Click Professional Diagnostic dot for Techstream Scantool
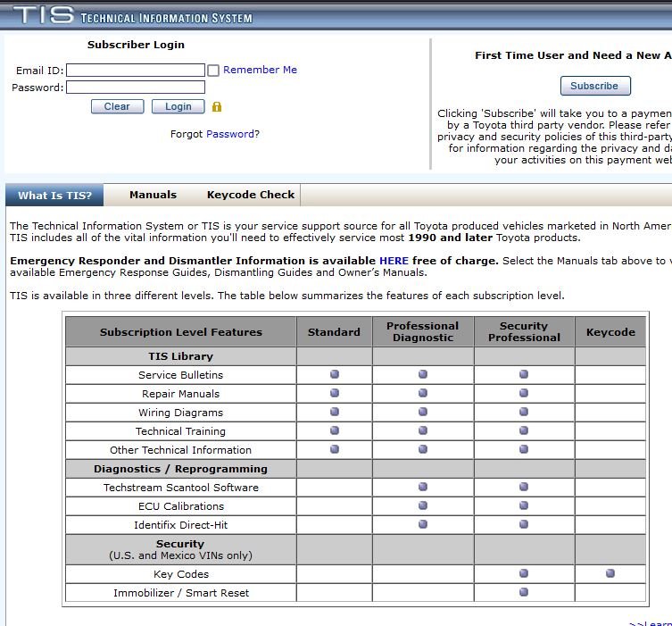Image resolution: width=672 pixels, height=626 pixels. 423,487
